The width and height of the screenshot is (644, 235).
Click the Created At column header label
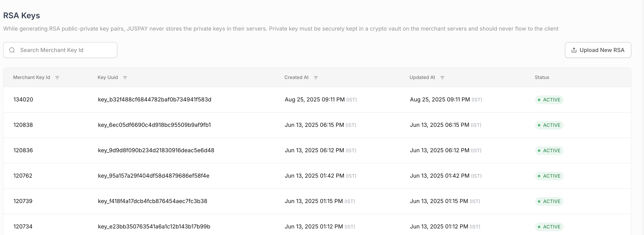pyautogui.click(x=296, y=77)
